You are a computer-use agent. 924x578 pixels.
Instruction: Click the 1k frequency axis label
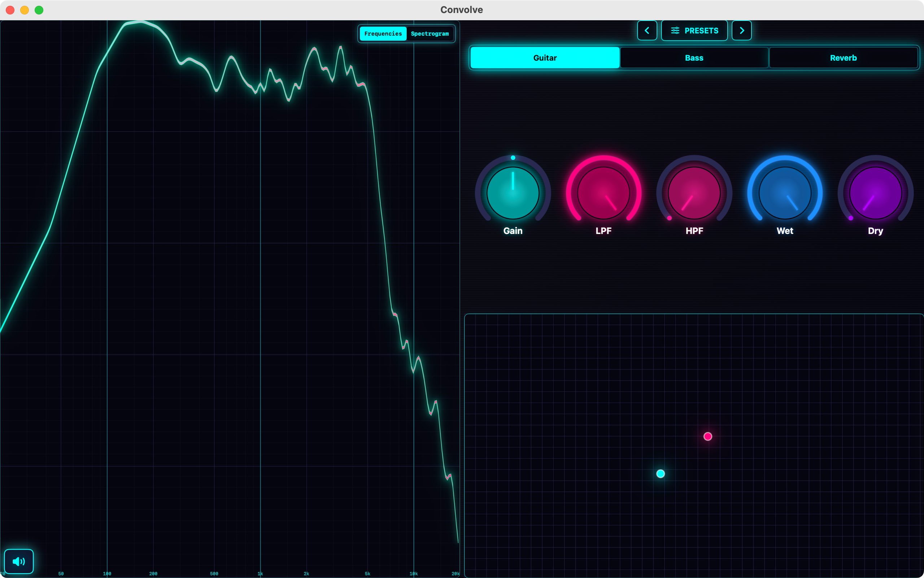[260, 573]
